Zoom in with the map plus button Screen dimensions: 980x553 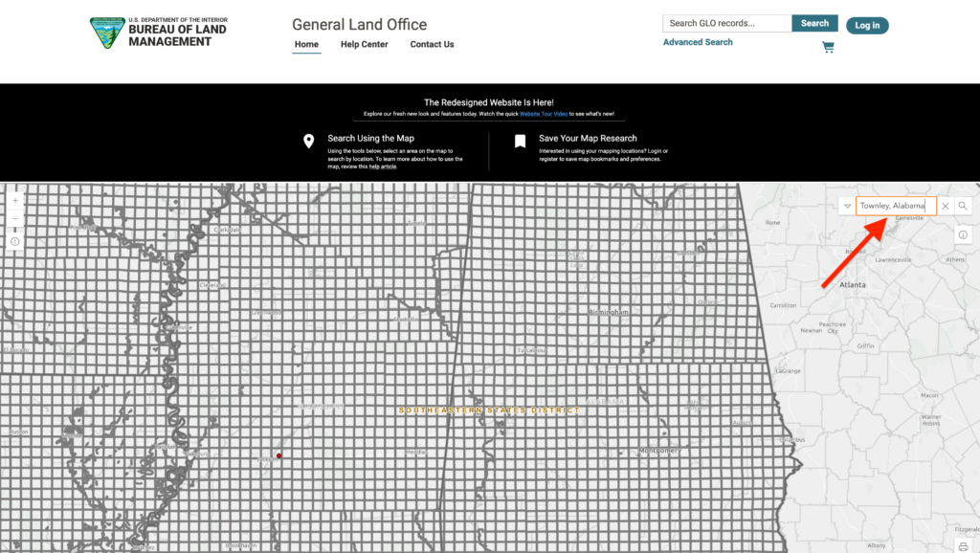15,201
